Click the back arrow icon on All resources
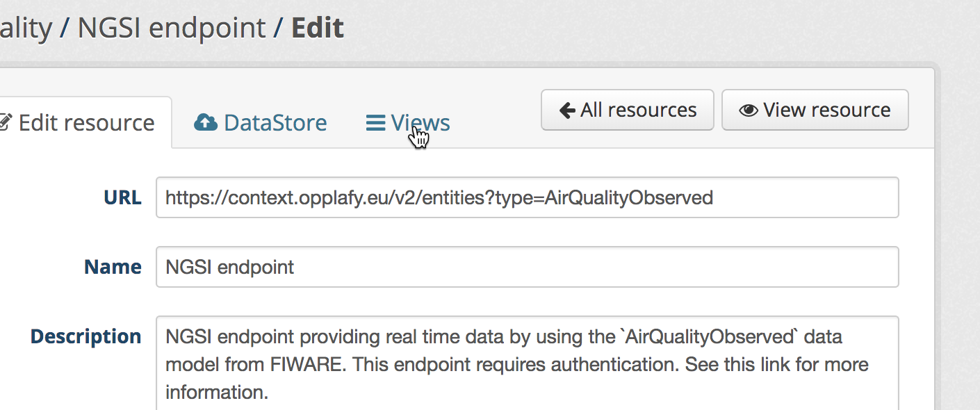 (567, 110)
